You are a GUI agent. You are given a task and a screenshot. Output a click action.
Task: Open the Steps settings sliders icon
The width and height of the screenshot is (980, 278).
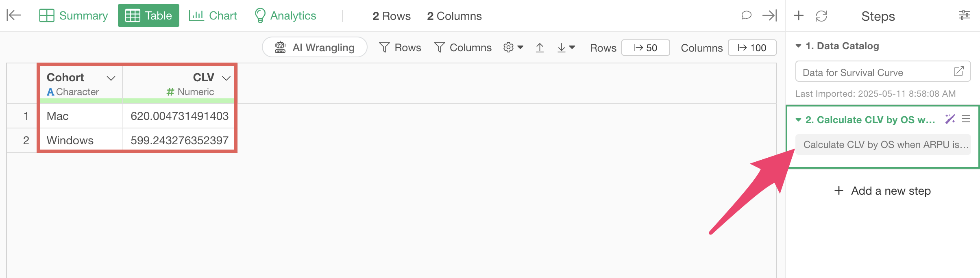click(x=964, y=15)
